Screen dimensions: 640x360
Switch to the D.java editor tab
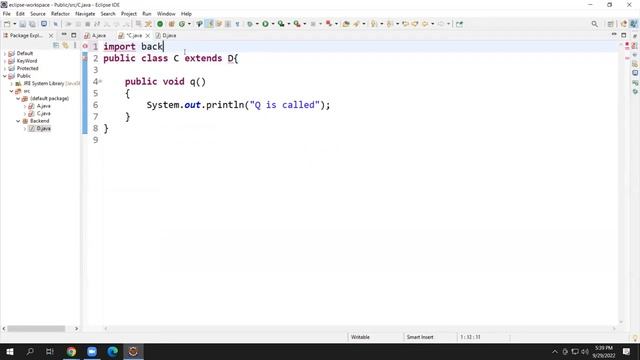click(166, 36)
